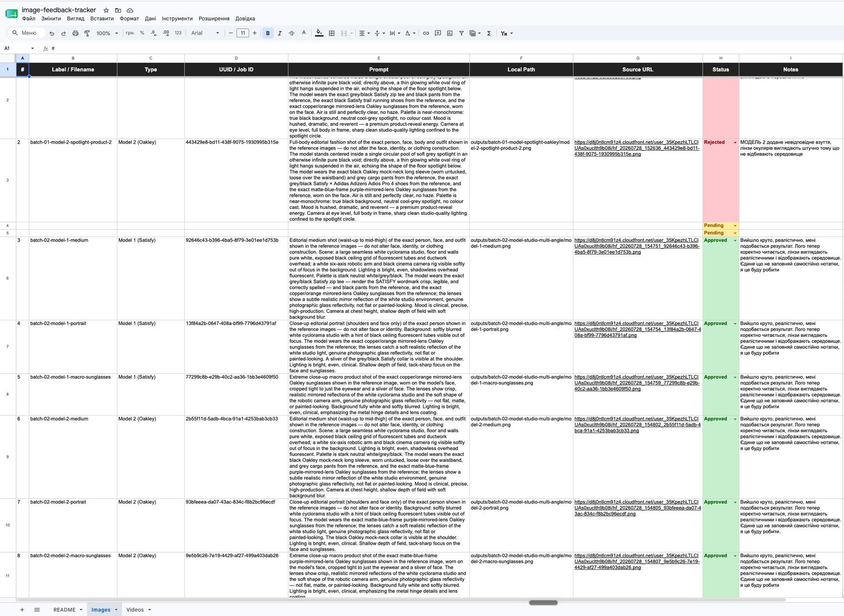This screenshot has height=616, width=844.
Task: Open the Вигляд menu
Action: click(x=75, y=19)
